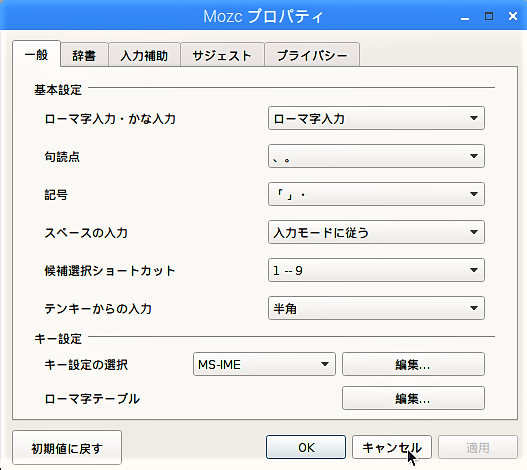Image resolution: width=527 pixels, height=470 pixels.
Task: Switch to the 辞書 tab
Action: click(x=84, y=55)
